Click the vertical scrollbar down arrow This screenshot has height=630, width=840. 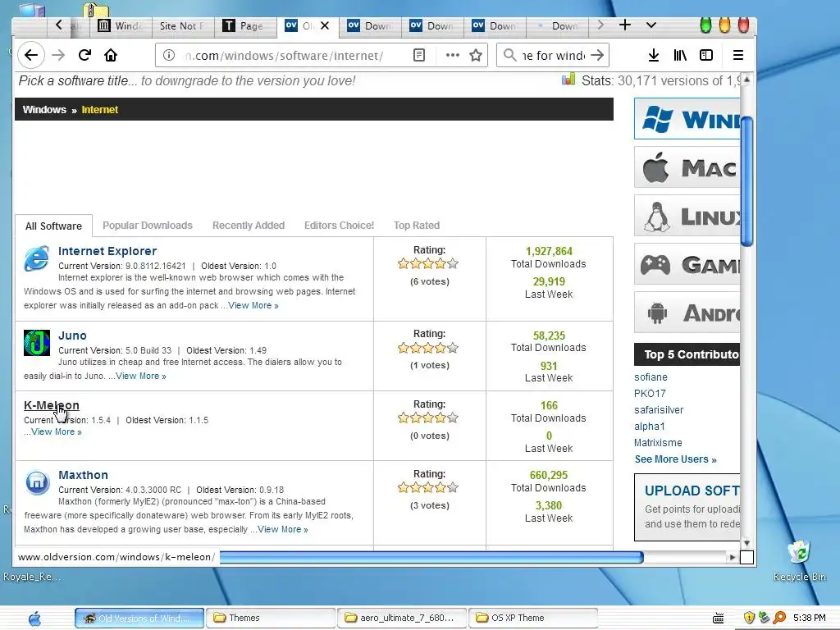tap(746, 543)
